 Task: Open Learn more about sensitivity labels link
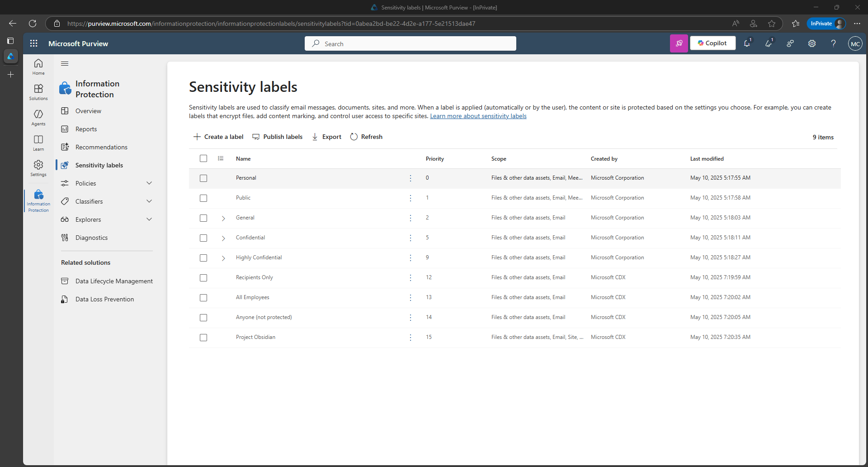tap(478, 116)
